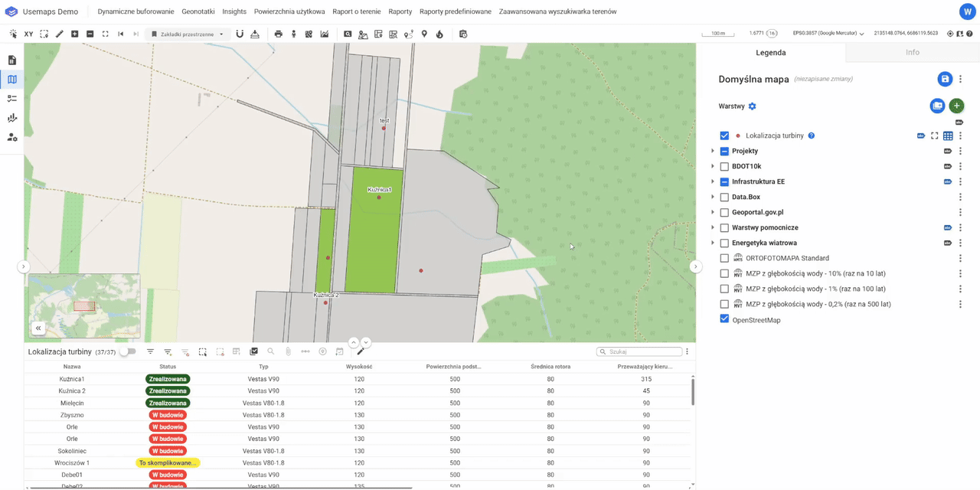
Task: Click the map pin marker tool
Action: click(424, 34)
